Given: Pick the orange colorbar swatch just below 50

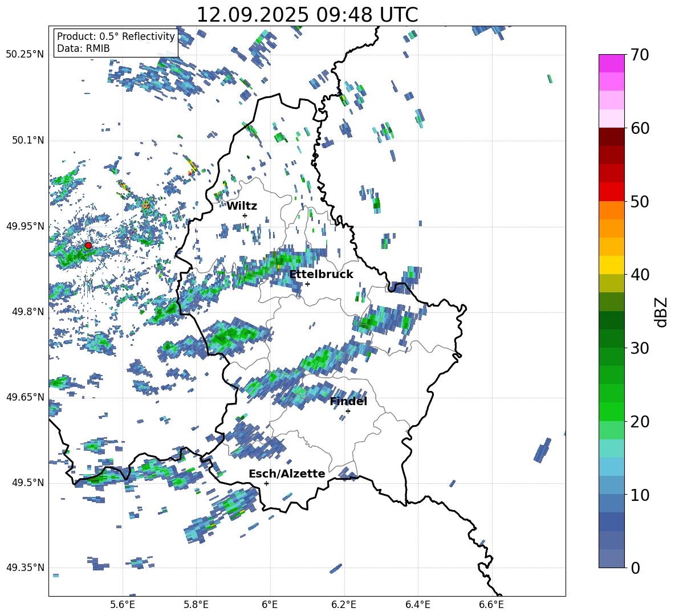Looking at the screenshot, I should point(611,210).
